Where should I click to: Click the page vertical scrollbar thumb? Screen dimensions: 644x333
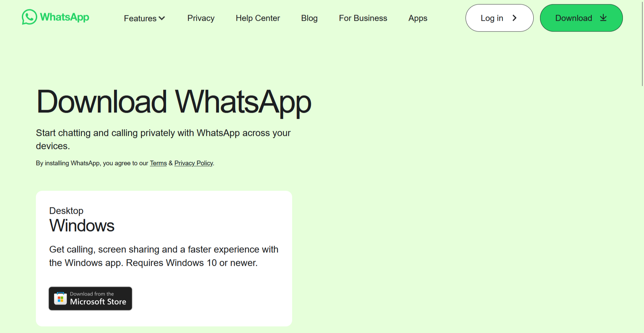pos(642,43)
